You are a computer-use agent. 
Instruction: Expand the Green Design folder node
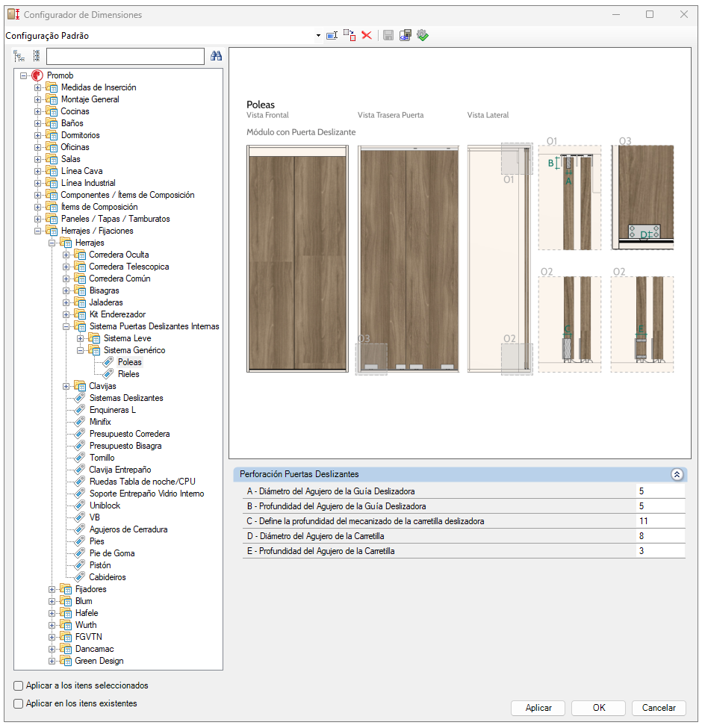pos(52,661)
